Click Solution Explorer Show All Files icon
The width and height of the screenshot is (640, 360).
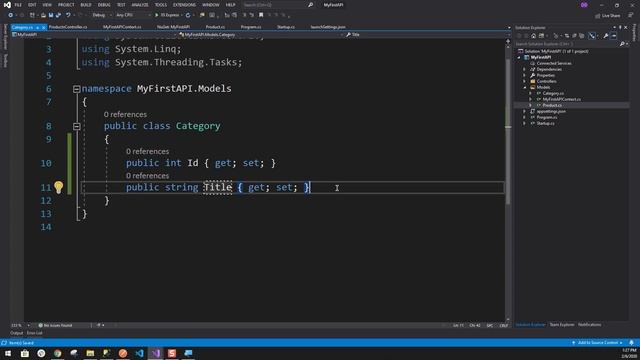point(582,36)
